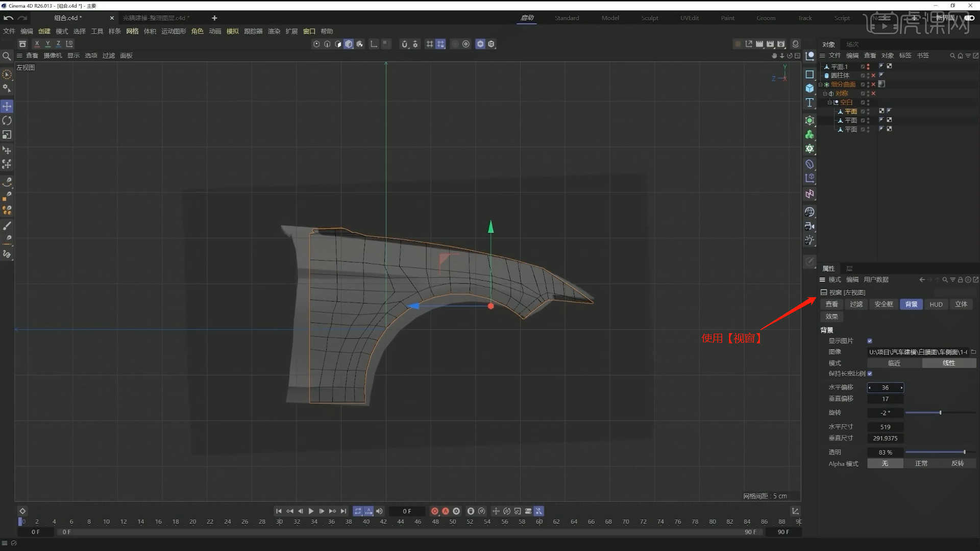Adjust the 透明 slider
The image size is (980, 551).
940,452
